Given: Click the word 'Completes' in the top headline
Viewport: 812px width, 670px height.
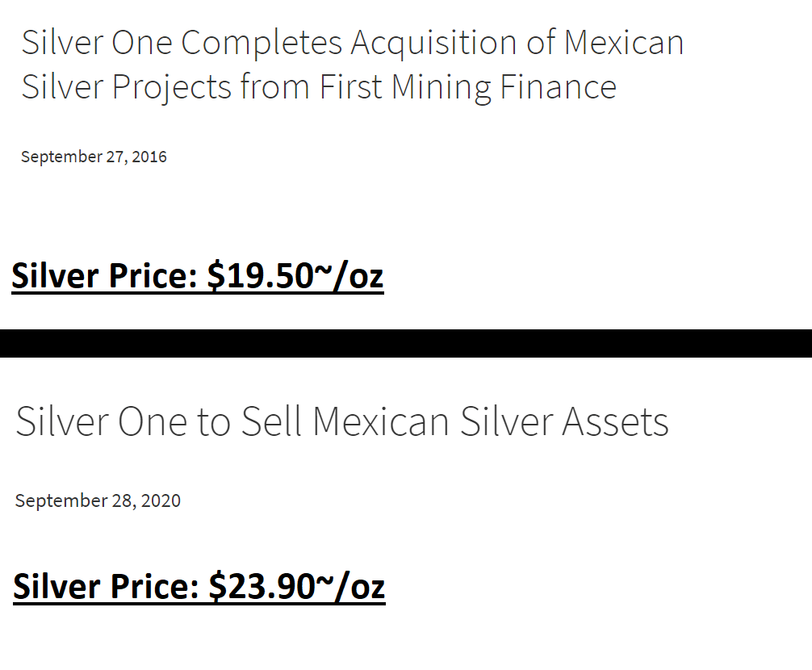Looking at the screenshot, I should coord(262,44).
